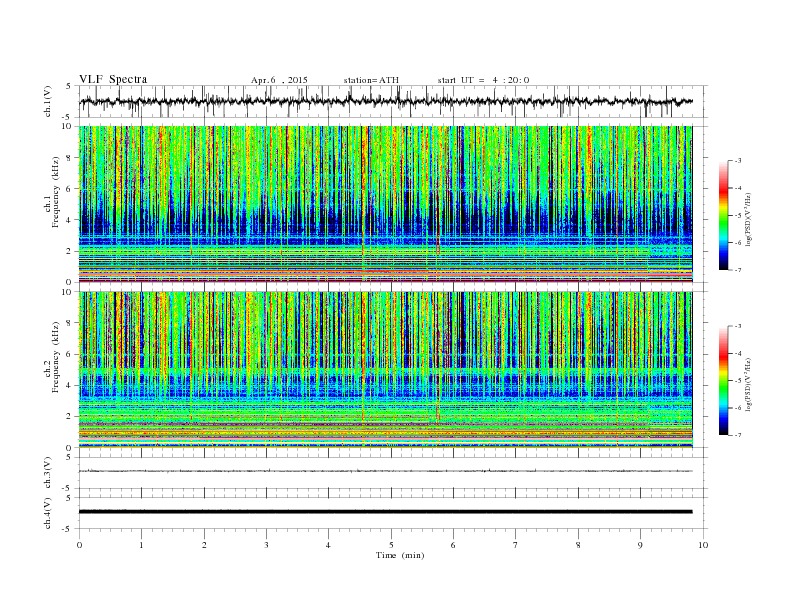The image size is (792, 612).
Task: Click the time axis tick label '6'
Action: (453, 545)
